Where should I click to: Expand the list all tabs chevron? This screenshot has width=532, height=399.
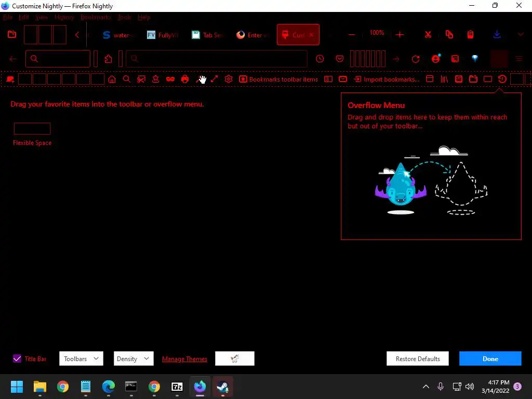(x=521, y=35)
